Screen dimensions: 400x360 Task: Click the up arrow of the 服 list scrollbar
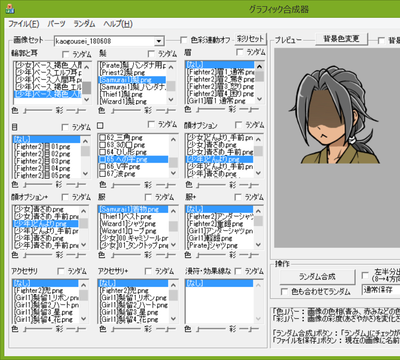(173, 211)
